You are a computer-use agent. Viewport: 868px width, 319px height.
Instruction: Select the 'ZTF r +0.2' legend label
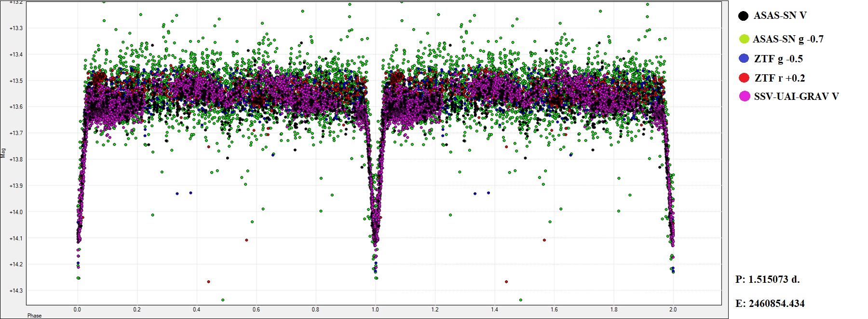point(779,78)
